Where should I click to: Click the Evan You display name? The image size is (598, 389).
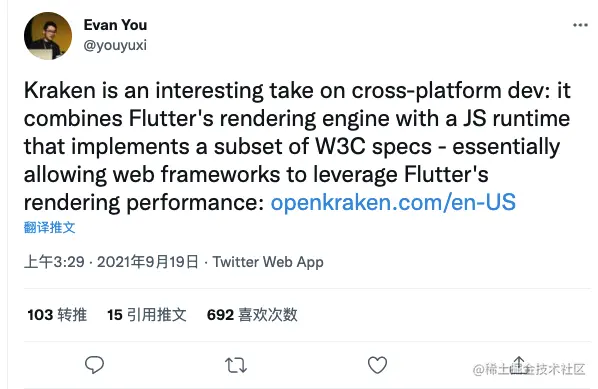[115, 25]
